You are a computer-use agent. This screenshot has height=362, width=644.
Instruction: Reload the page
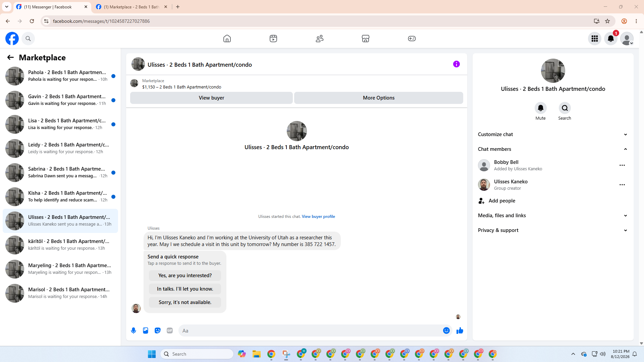tap(32, 21)
